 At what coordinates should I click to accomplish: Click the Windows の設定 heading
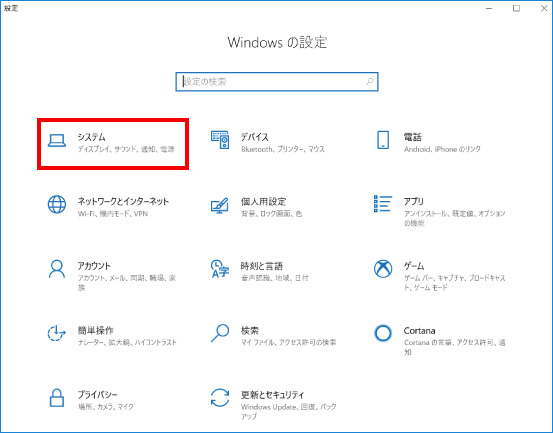(x=277, y=42)
